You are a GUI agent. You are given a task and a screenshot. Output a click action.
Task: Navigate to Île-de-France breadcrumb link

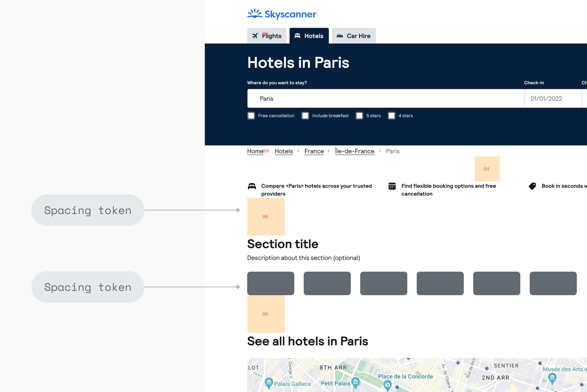[355, 151]
